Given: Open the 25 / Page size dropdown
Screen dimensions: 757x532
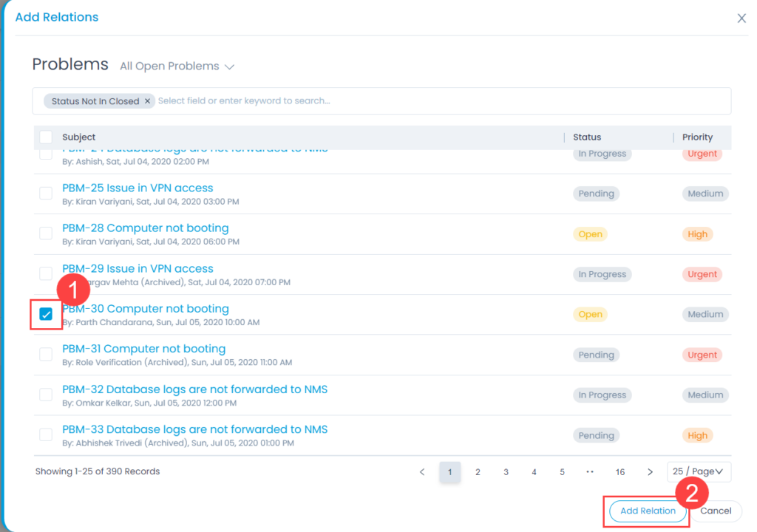Looking at the screenshot, I should click(698, 472).
